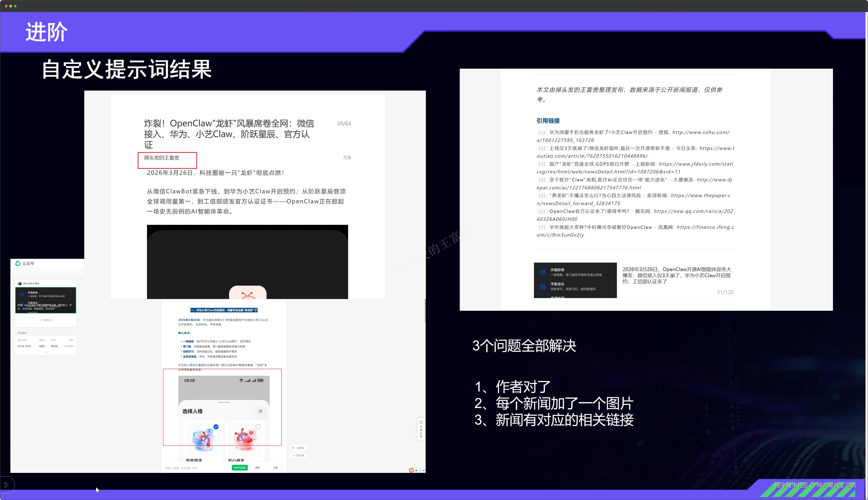This screenshot has height=500, width=868.
Task: Click 新建内容 to create new content
Action: click(x=46, y=320)
